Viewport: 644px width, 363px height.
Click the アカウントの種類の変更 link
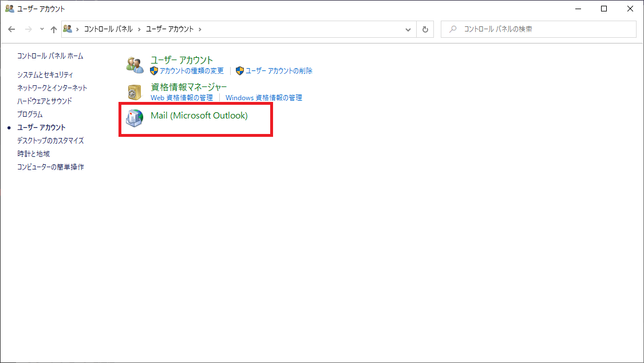(x=192, y=71)
